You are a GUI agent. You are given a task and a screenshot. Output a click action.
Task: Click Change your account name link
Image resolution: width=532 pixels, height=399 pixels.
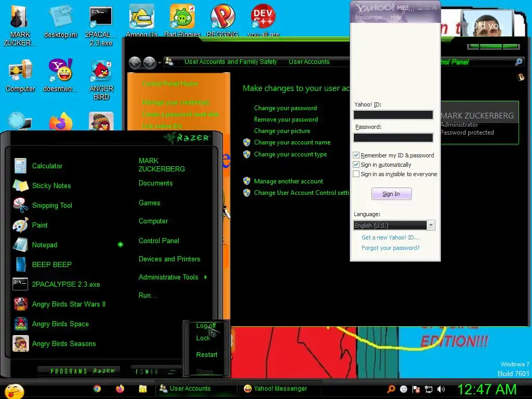[x=292, y=142]
